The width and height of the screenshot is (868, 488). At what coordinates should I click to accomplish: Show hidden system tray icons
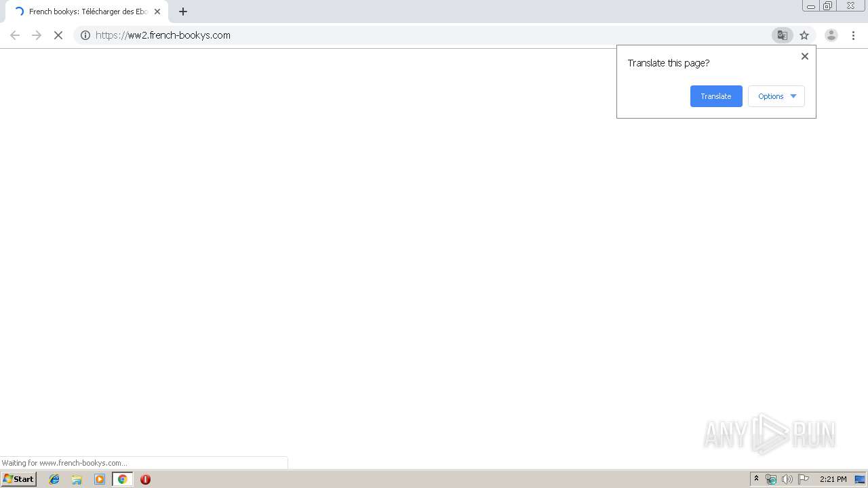[757, 479]
